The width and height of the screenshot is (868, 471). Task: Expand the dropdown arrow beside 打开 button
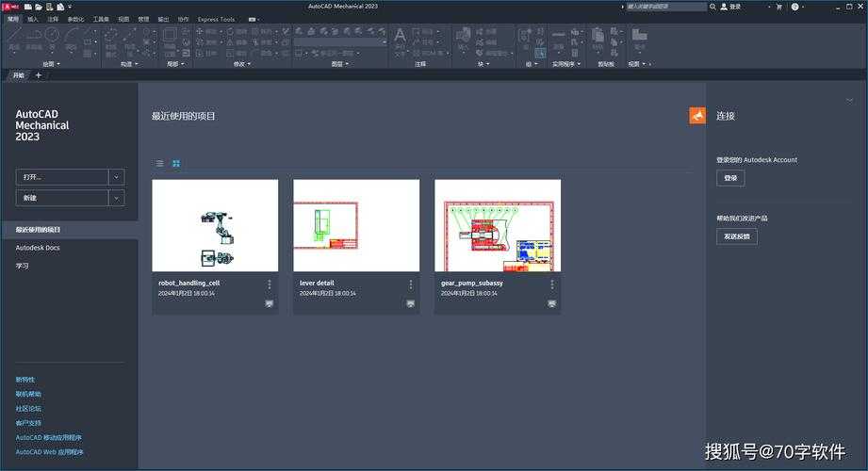point(116,177)
